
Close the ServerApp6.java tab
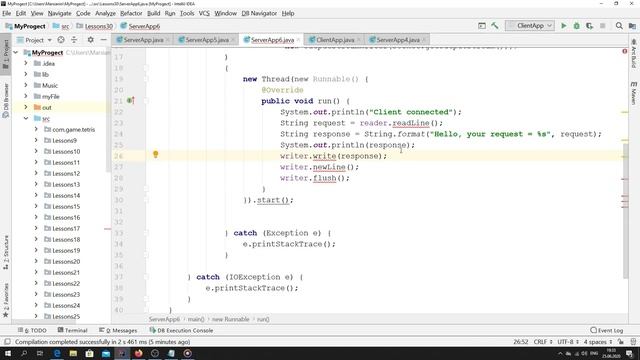[298, 40]
